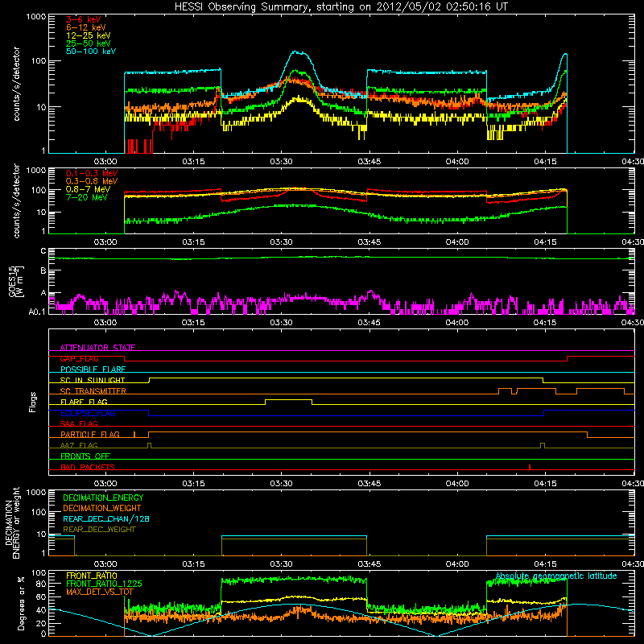Click the FRONT_RATIO legend entry

click(x=92, y=576)
